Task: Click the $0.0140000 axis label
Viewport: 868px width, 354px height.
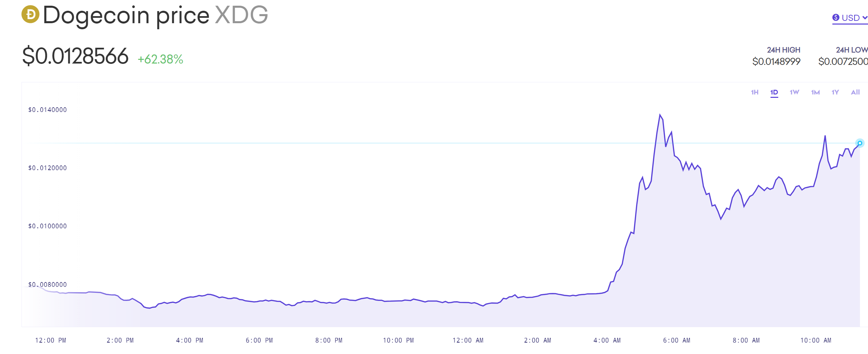Action: point(47,110)
